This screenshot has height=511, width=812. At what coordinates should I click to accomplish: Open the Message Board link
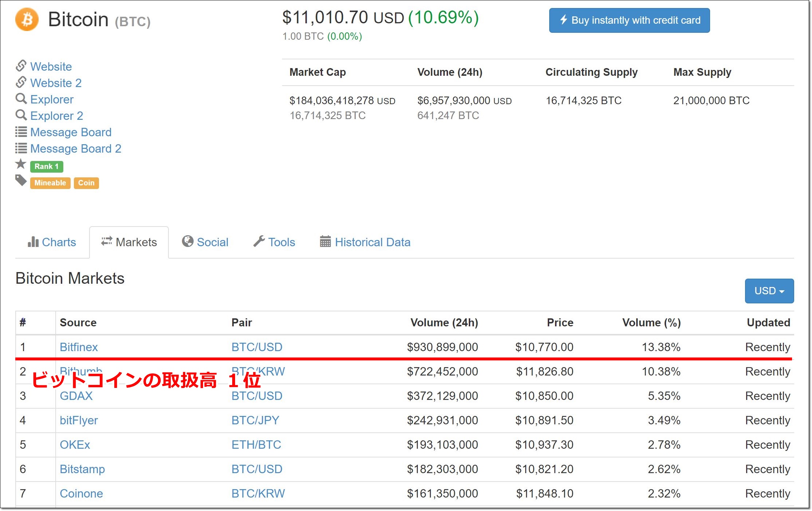point(71,132)
